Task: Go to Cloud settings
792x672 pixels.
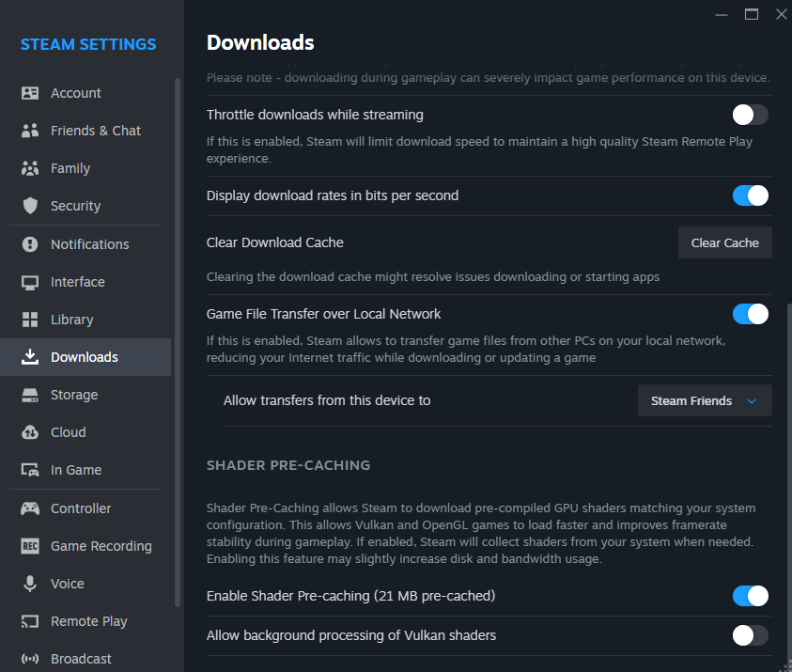Action: (x=85, y=432)
